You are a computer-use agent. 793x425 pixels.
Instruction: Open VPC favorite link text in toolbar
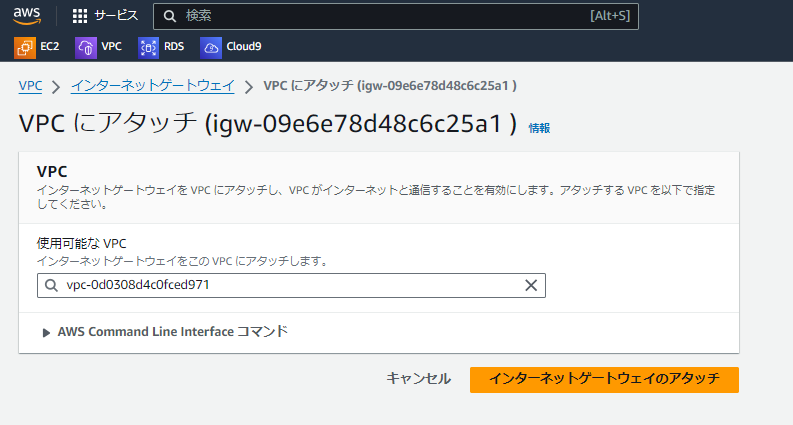click(x=111, y=47)
